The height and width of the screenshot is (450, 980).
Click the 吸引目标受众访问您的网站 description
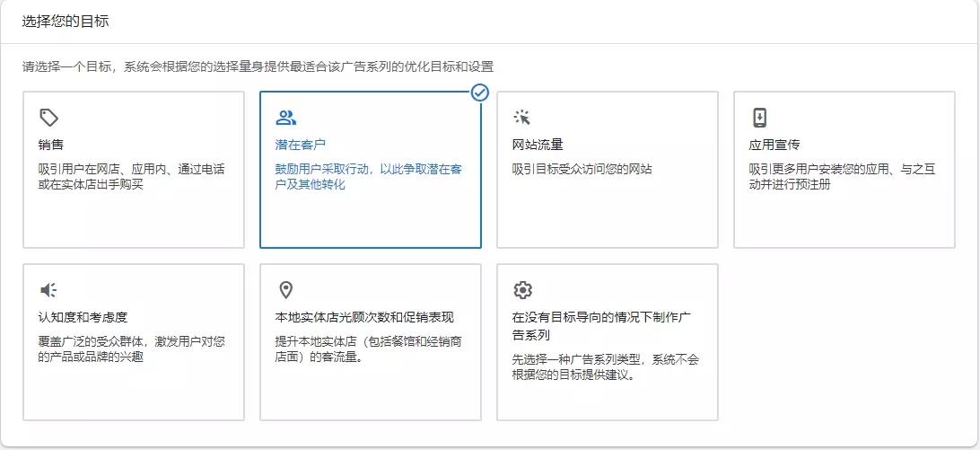[x=582, y=169]
